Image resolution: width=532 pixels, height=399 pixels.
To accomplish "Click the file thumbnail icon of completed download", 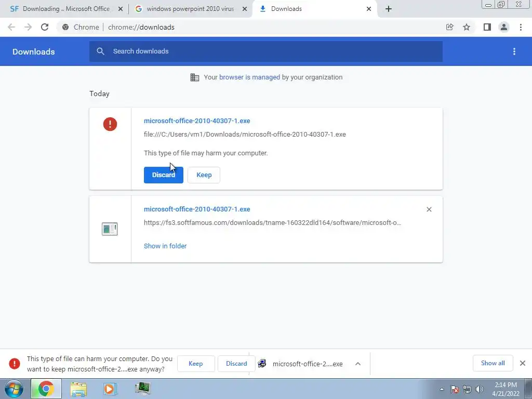I will [x=110, y=229].
